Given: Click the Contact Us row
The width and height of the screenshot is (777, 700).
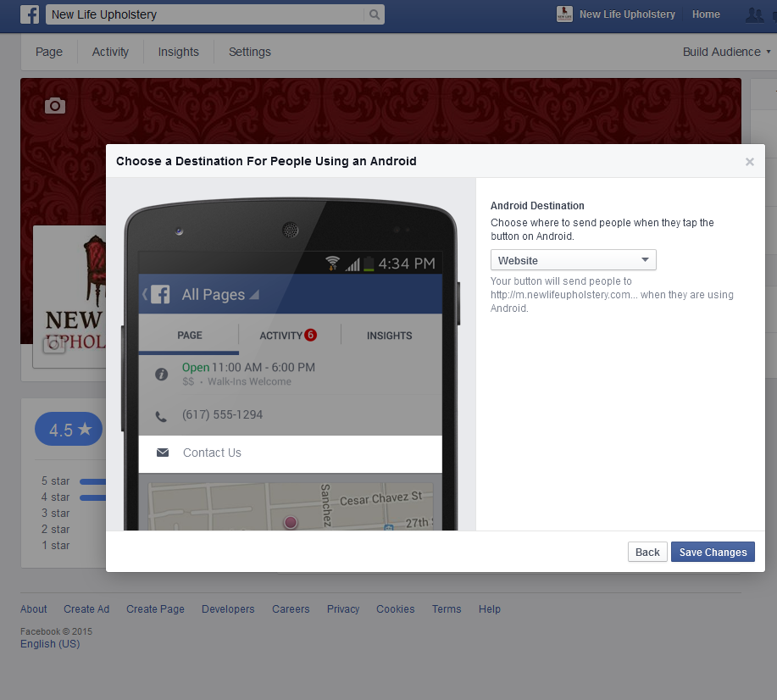Looking at the screenshot, I should (291, 454).
